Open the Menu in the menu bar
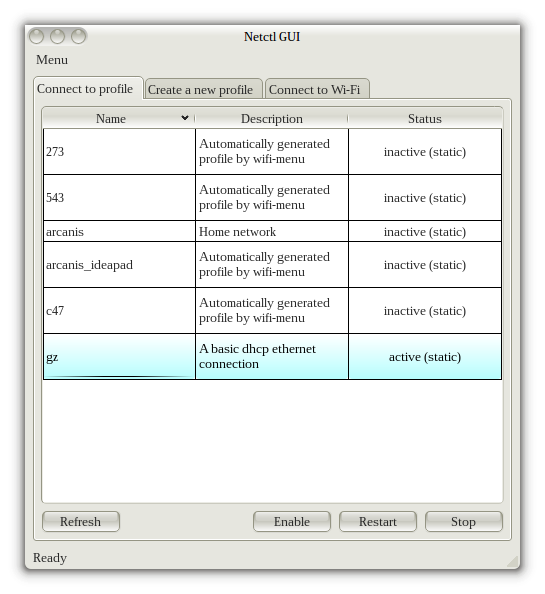Viewport: 545px width, 594px height. tap(52, 60)
